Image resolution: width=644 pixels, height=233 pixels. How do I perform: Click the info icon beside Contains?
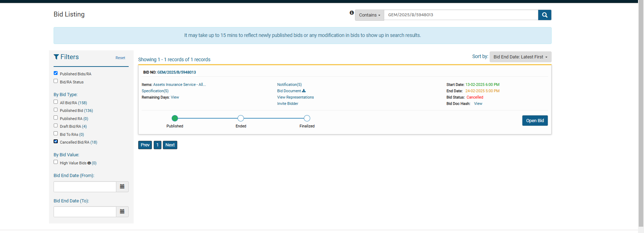[351, 13]
